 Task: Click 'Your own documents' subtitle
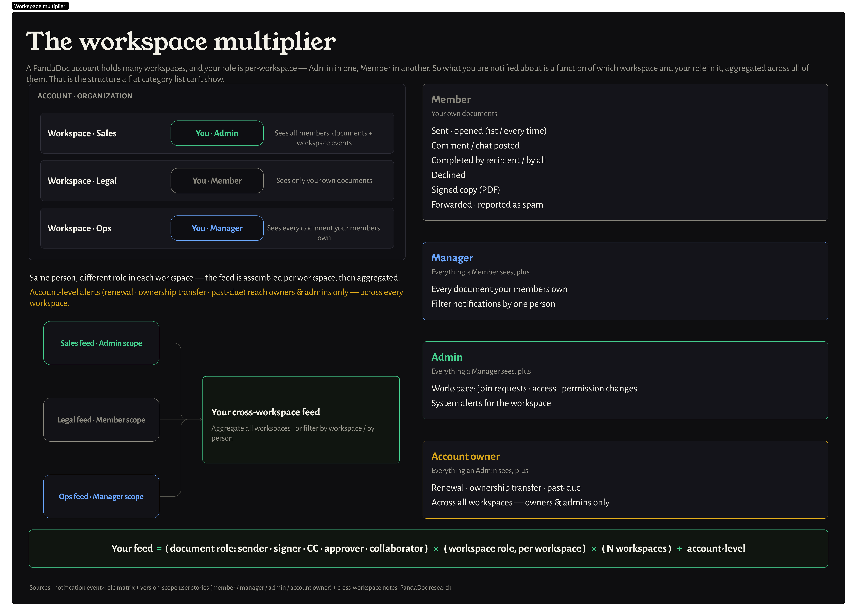(x=464, y=114)
